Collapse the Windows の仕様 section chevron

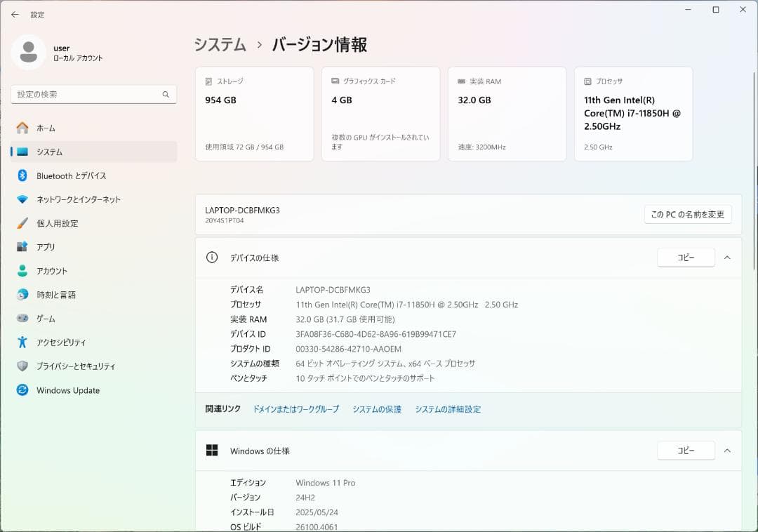(x=727, y=451)
